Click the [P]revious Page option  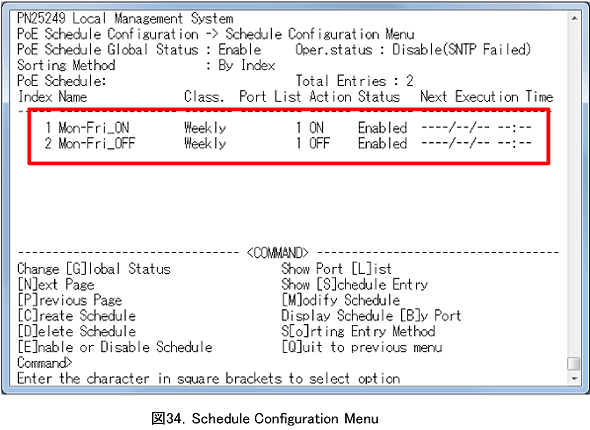click(x=70, y=300)
